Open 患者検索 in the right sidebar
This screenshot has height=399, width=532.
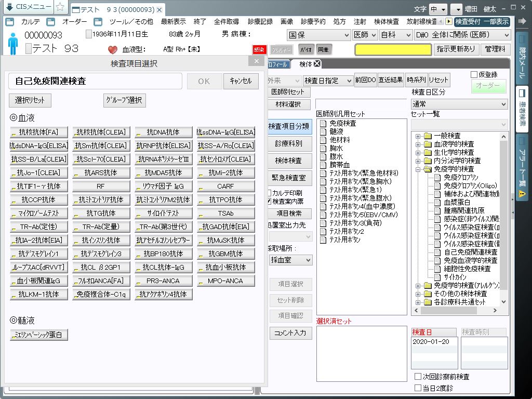click(x=523, y=108)
